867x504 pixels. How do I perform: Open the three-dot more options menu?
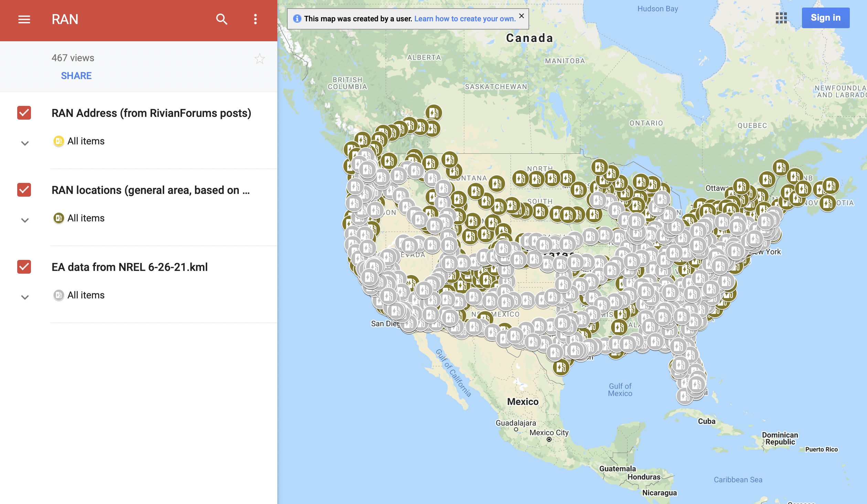coord(255,19)
